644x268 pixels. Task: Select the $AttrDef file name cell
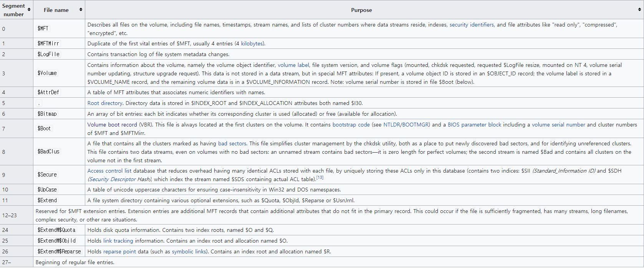(59, 92)
